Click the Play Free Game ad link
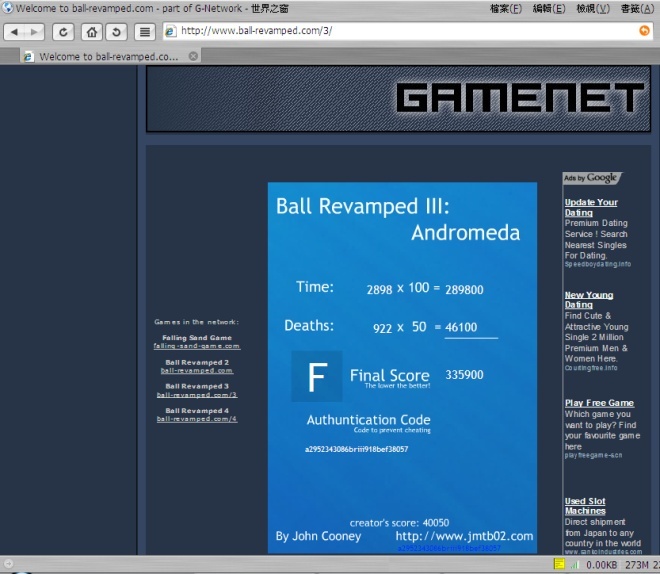 599,403
